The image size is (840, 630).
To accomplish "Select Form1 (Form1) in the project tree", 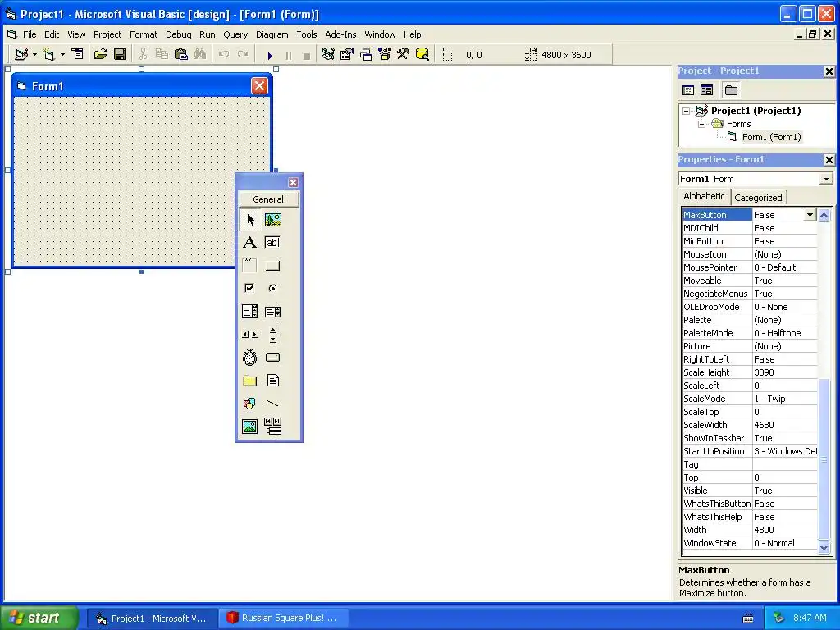I will click(x=771, y=137).
